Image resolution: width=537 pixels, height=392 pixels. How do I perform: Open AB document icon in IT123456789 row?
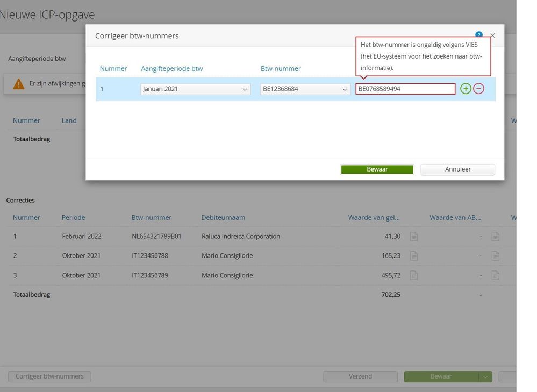495,275
